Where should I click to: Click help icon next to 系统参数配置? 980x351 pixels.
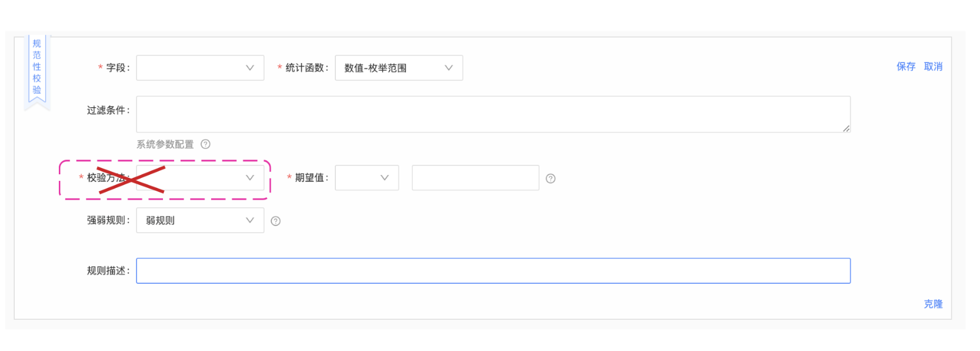[205, 144]
